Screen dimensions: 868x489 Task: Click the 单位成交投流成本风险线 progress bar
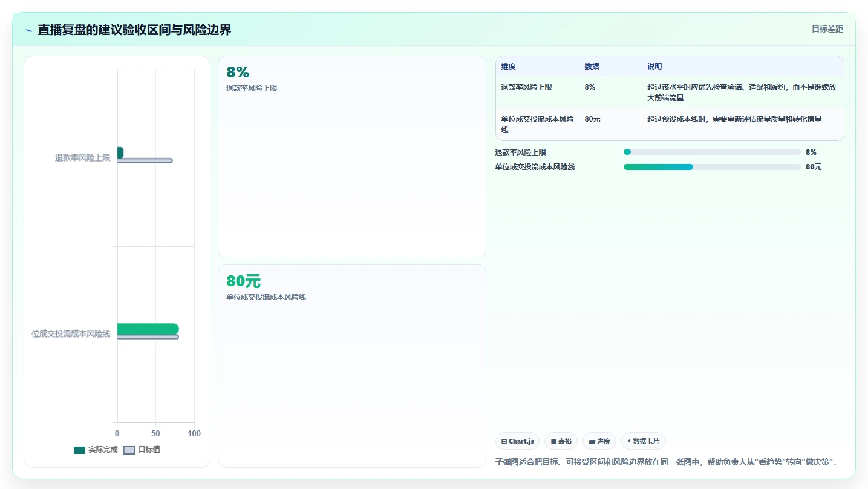point(712,167)
